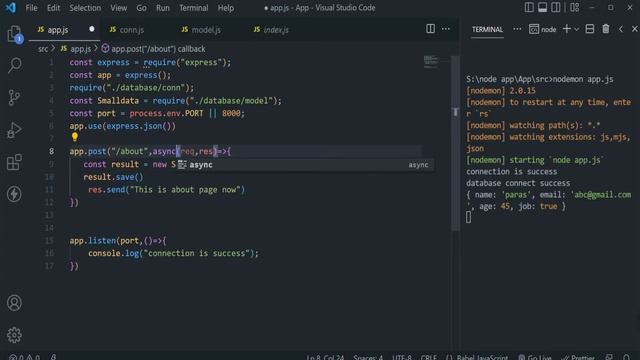Switch to the model.js tab
This screenshot has height=360, width=640.
tap(206, 30)
